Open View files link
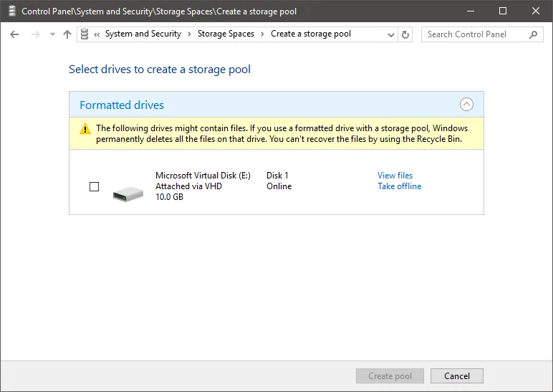The height and width of the screenshot is (392, 553). [395, 176]
